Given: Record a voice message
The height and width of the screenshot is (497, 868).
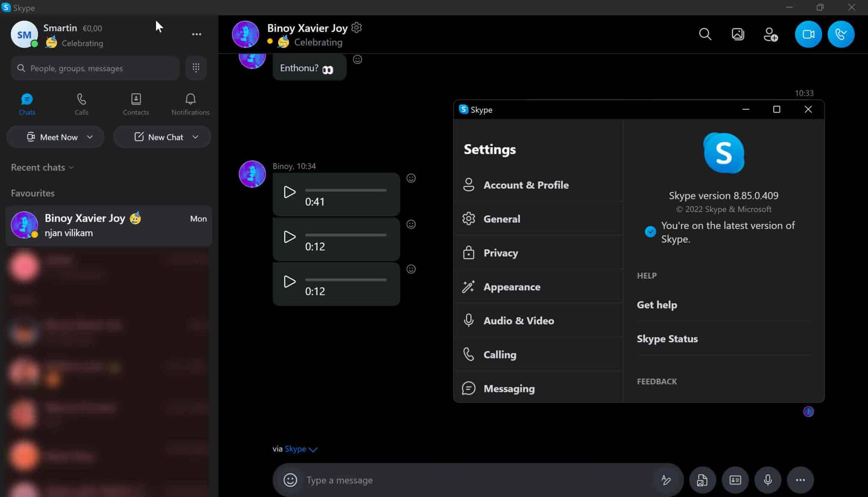Looking at the screenshot, I should click(x=768, y=480).
